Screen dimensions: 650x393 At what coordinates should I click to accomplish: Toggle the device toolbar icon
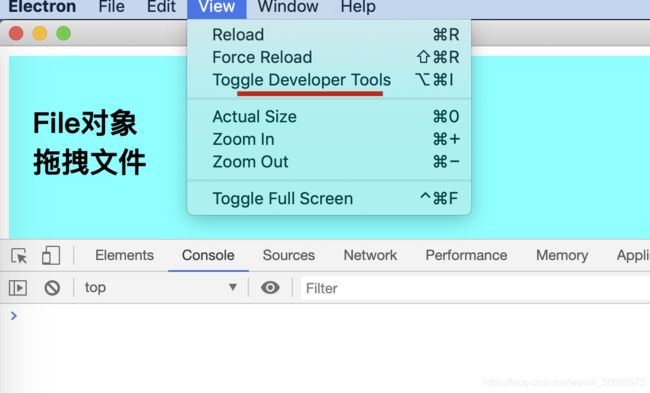pyautogui.click(x=51, y=255)
